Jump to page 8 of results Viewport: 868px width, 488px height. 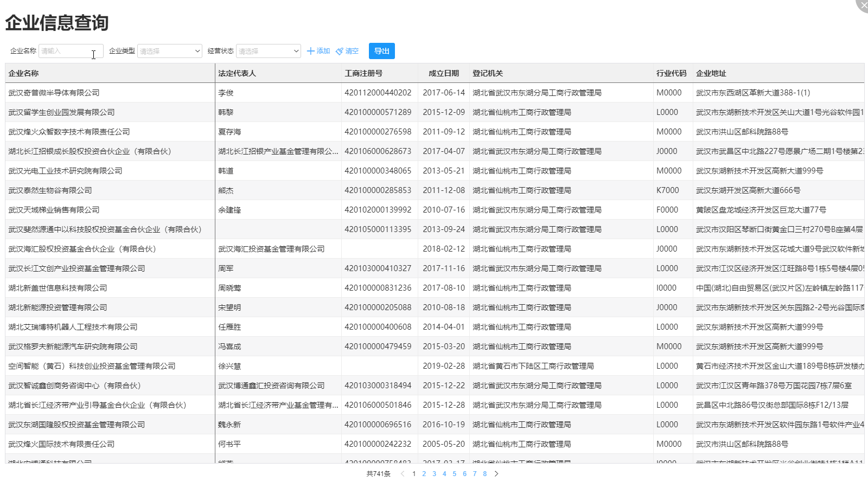[484, 473]
